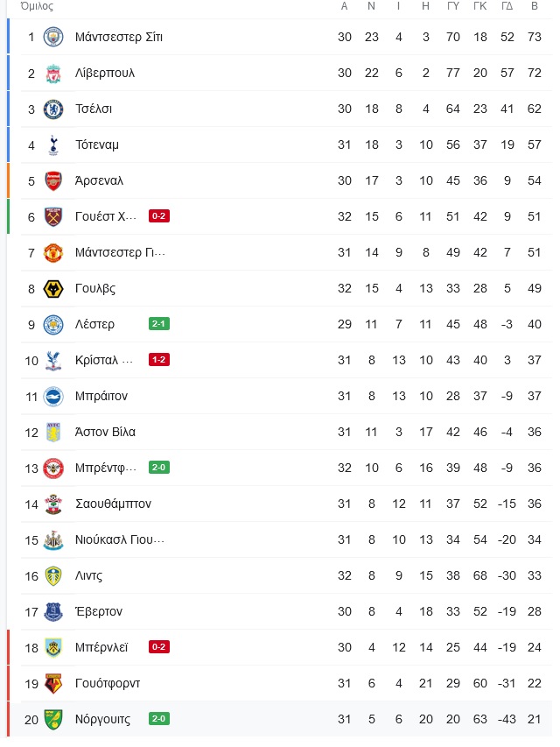
Task: Click the Β points column header
Action: (535, 6)
